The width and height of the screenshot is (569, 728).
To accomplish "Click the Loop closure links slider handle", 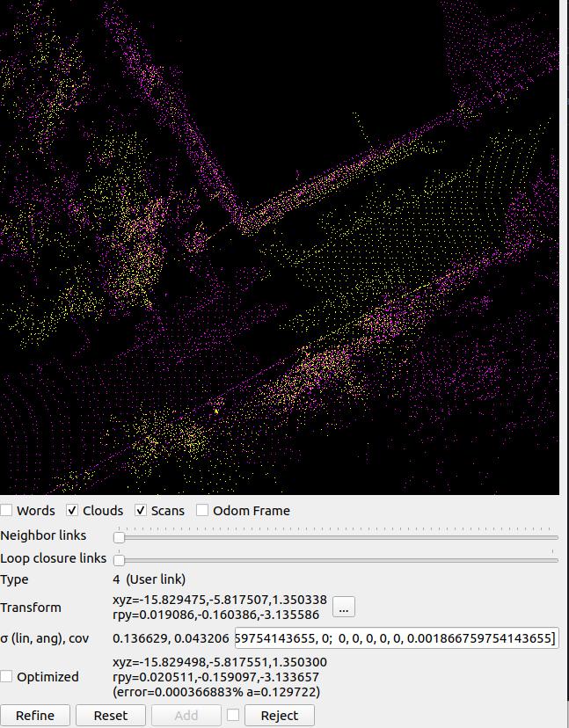I will click(119, 560).
